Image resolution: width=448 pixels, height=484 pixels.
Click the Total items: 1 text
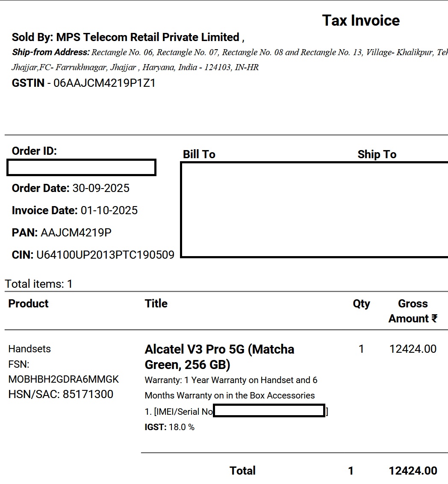tap(39, 284)
